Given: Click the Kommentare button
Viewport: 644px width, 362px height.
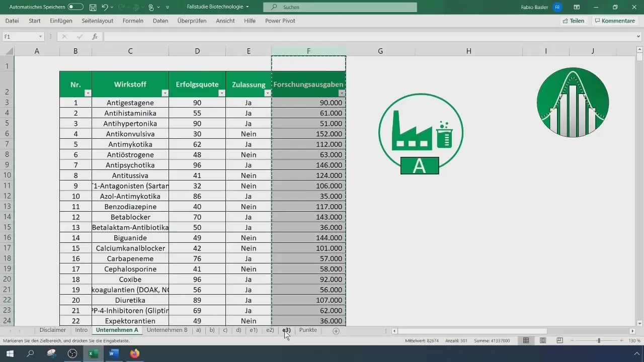Looking at the screenshot, I should coord(614,21).
